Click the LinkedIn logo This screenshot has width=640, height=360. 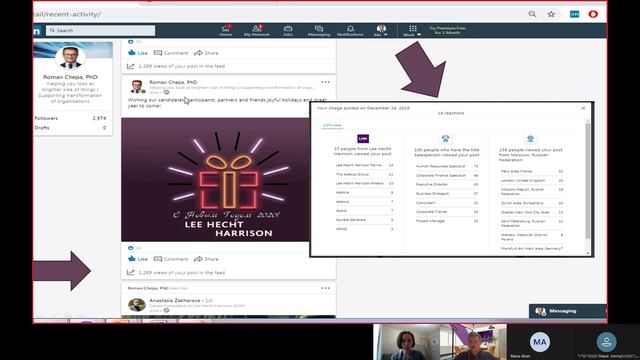37,31
